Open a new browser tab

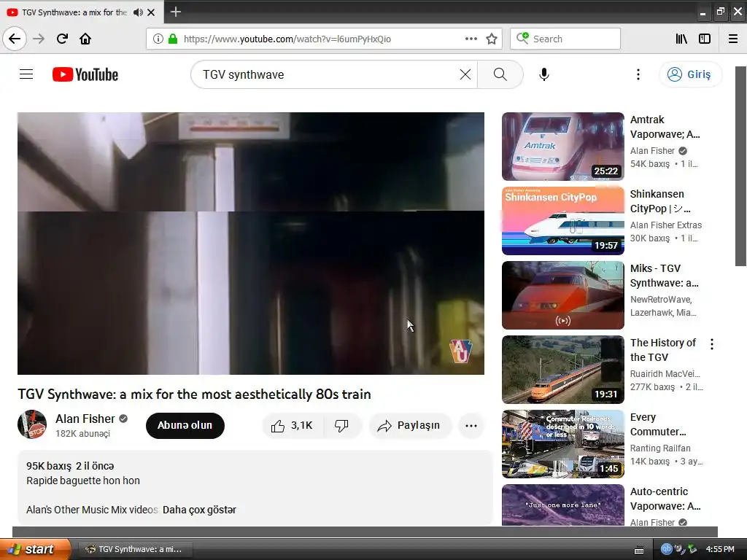pos(176,12)
